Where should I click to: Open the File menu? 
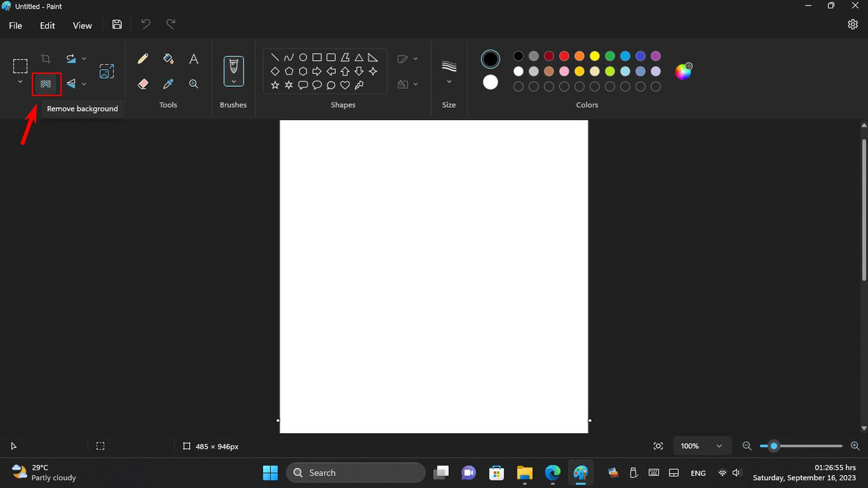pos(16,25)
